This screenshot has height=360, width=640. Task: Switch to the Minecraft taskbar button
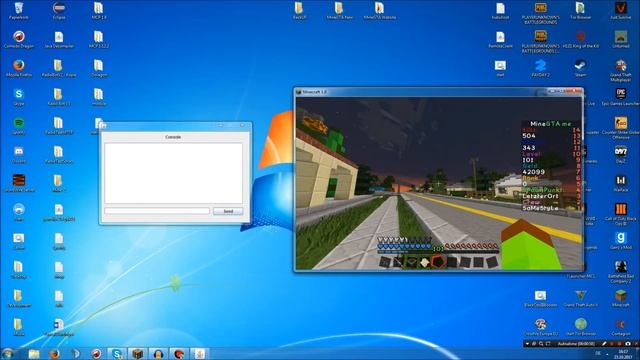[x=138, y=353]
